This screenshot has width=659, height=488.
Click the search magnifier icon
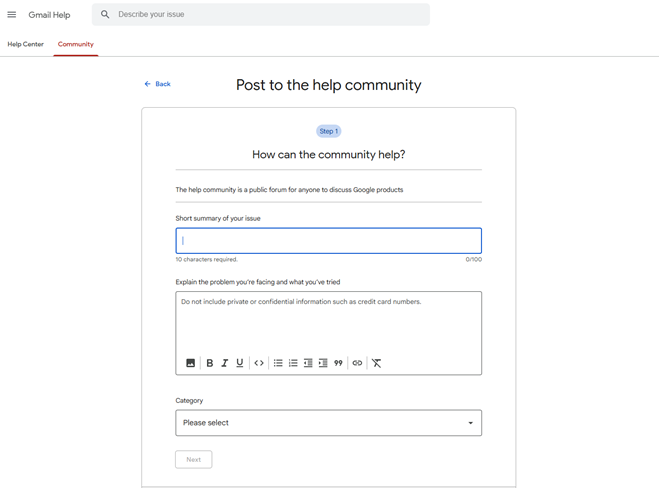[x=105, y=14]
